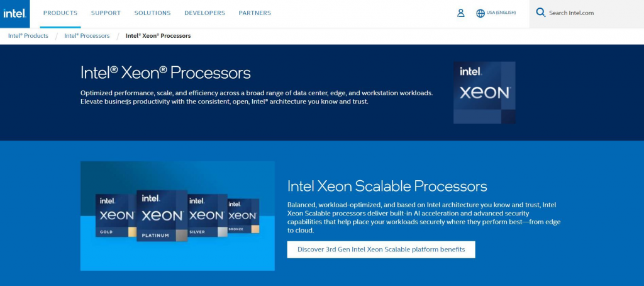Viewport: 644px width, 286px height.
Task: Click the Xeon Bronze badge
Action: click(x=243, y=216)
